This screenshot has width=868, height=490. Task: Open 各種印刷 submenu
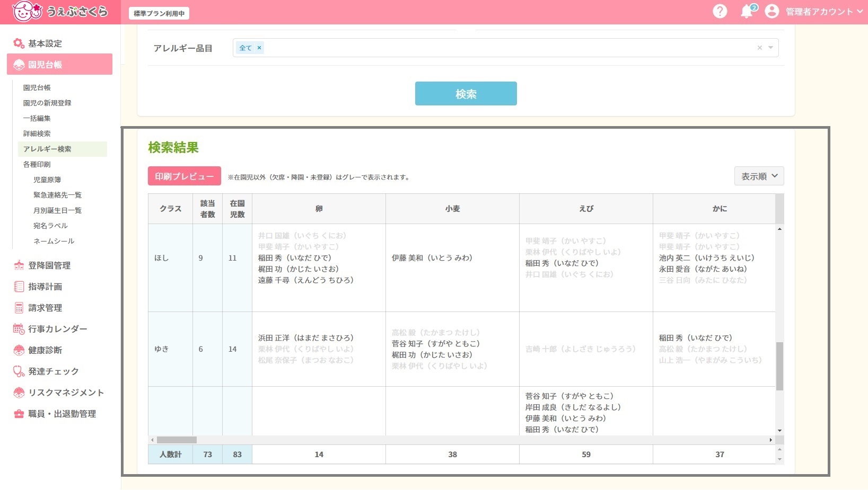[x=37, y=164]
